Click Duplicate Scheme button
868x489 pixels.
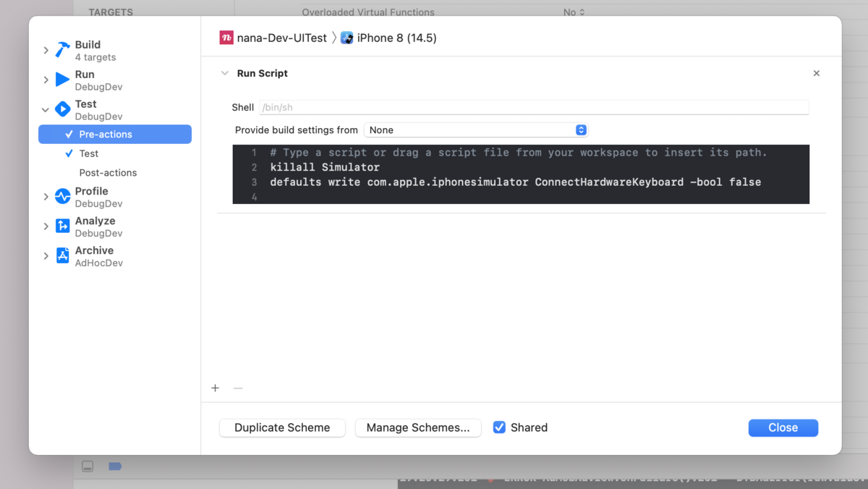pyautogui.click(x=282, y=428)
